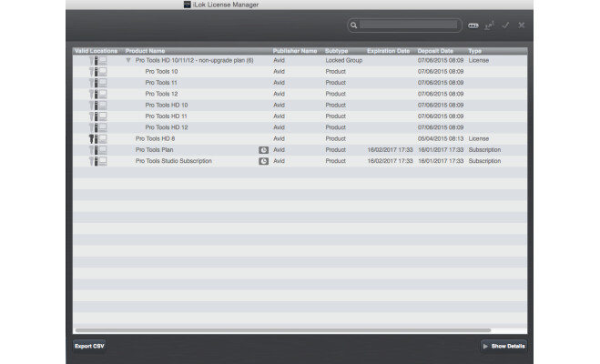Click the Locked Group subtype cell
Viewport: 600px width, 364px height.
(x=343, y=60)
